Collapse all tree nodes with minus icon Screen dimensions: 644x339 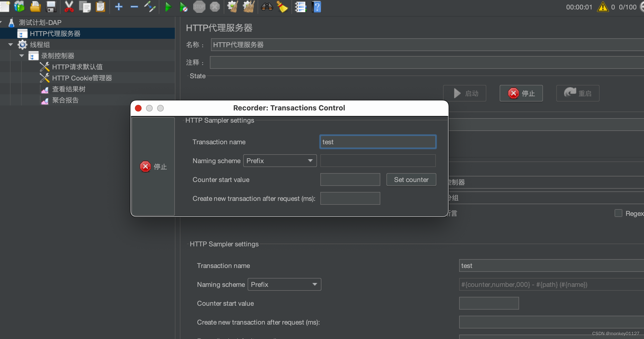(x=134, y=7)
